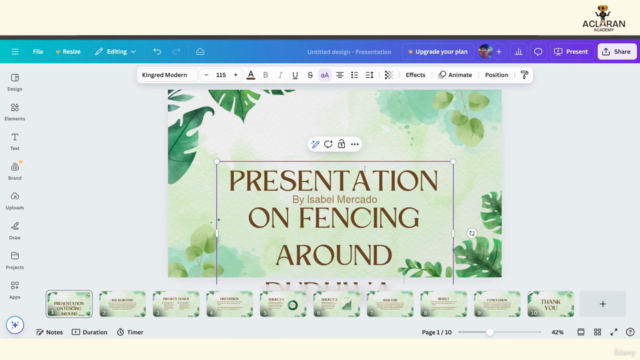The width and height of the screenshot is (640, 360).
Task: Click the Share button
Action: (617, 52)
